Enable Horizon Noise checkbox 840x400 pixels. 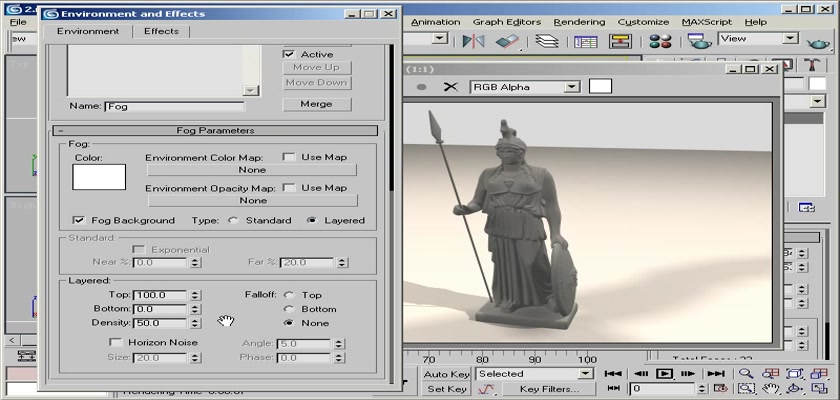click(x=115, y=342)
